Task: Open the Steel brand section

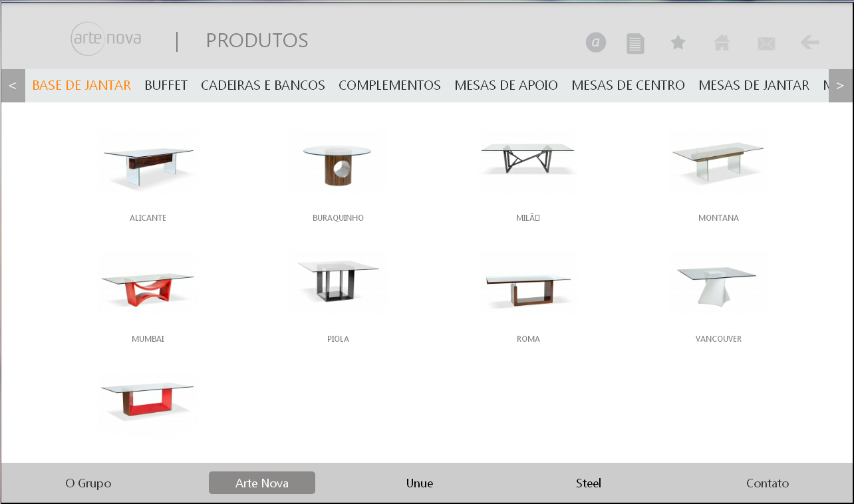Action: coord(589,483)
